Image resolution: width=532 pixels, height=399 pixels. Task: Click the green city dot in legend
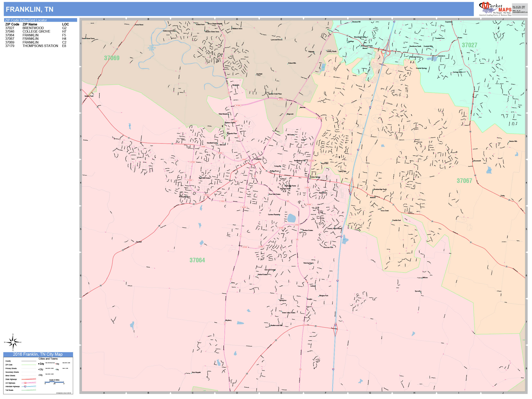[56, 369]
